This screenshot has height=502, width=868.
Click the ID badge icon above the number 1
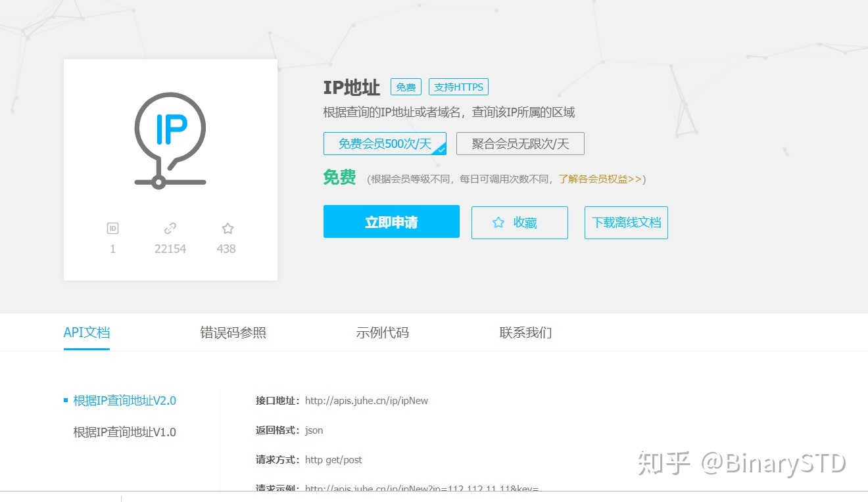112,228
